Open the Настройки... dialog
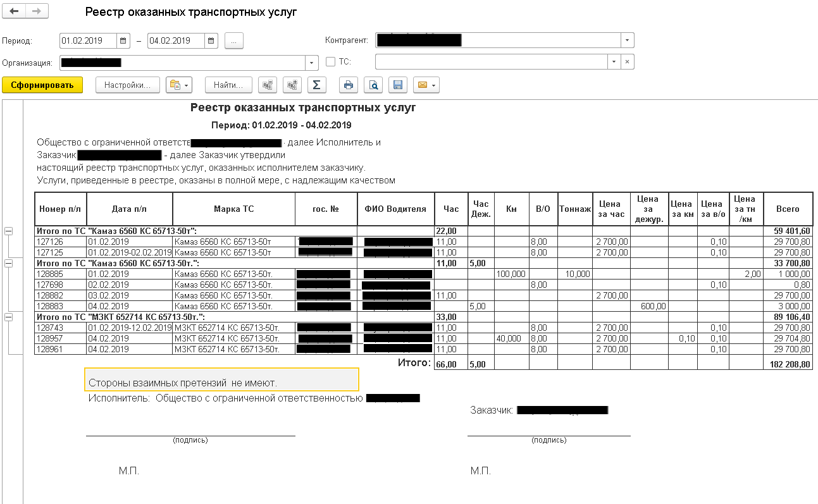The width and height of the screenshot is (818, 504). [127, 85]
